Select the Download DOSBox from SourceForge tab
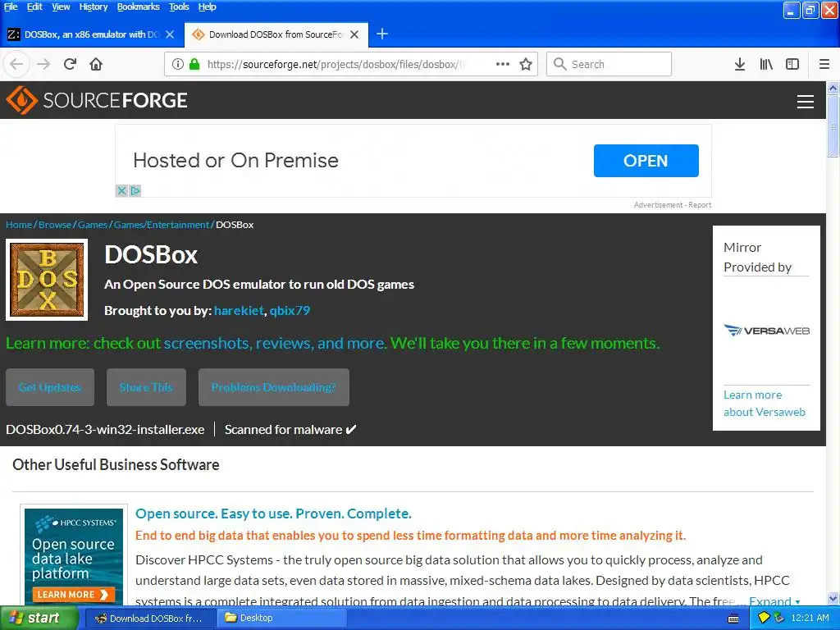Image resolution: width=840 pixels, height=630 pixels. [x=276, y=34]
